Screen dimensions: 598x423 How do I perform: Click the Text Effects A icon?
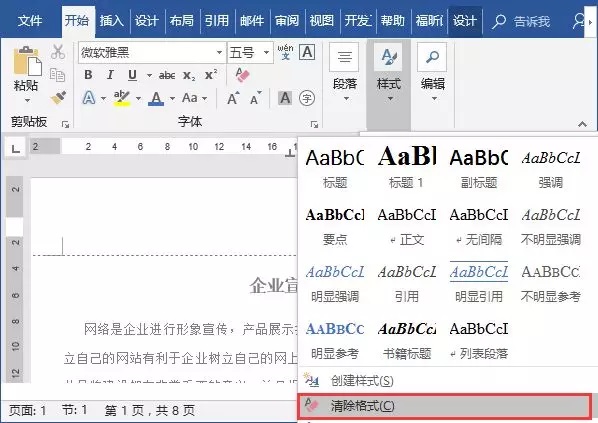pyautogui.click(x=88, y=98)
